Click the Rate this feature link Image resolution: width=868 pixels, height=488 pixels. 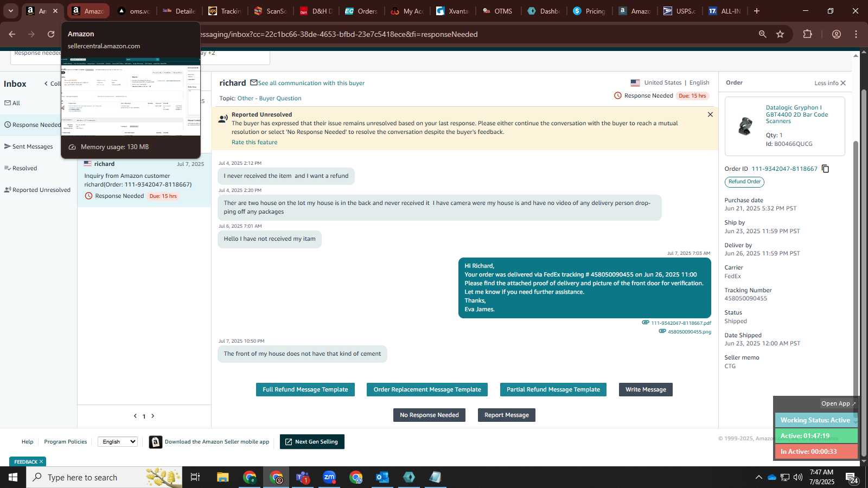click(254, 142)
